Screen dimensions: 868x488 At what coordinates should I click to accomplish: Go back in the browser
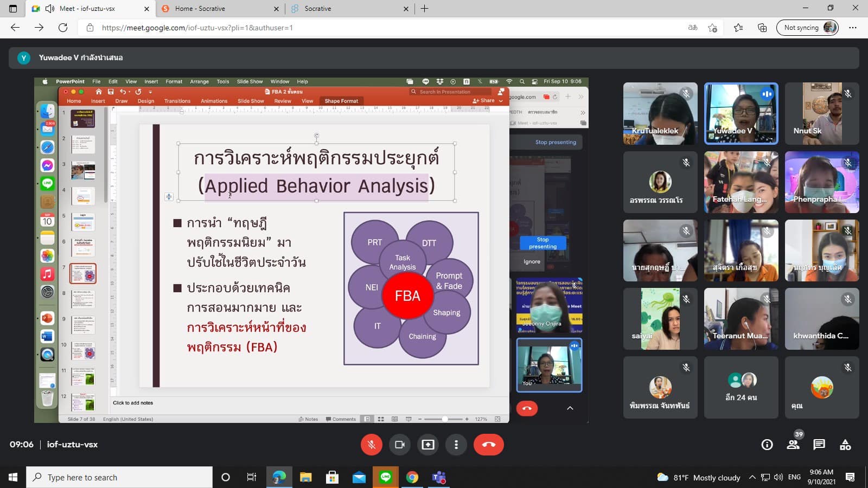click(15, 28)
